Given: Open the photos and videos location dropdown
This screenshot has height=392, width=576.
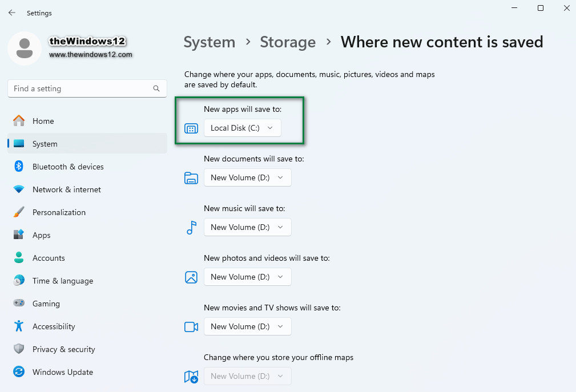Looking at the screenshot, I should tap(248, 277).
